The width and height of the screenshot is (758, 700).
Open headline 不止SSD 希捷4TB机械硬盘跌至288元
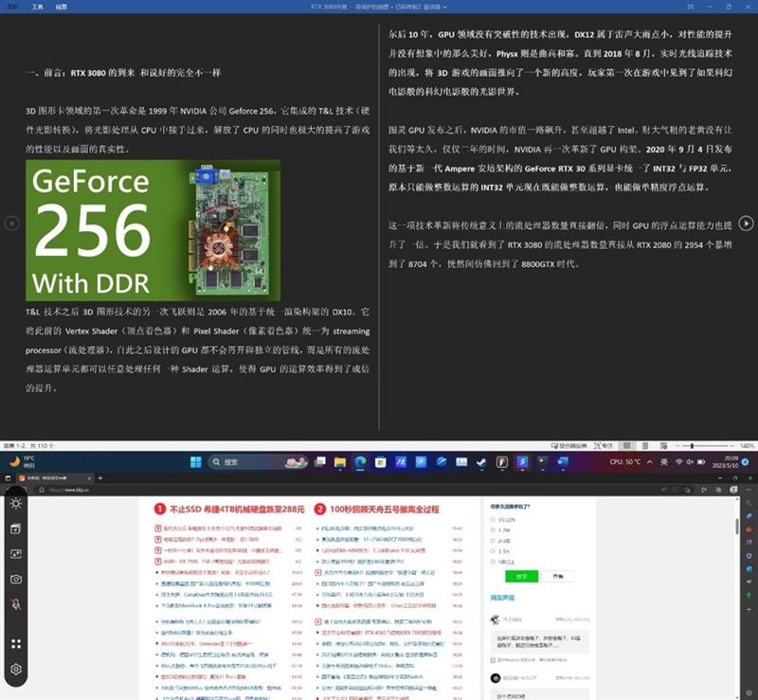pyautogui.click(x=237, y=509)
